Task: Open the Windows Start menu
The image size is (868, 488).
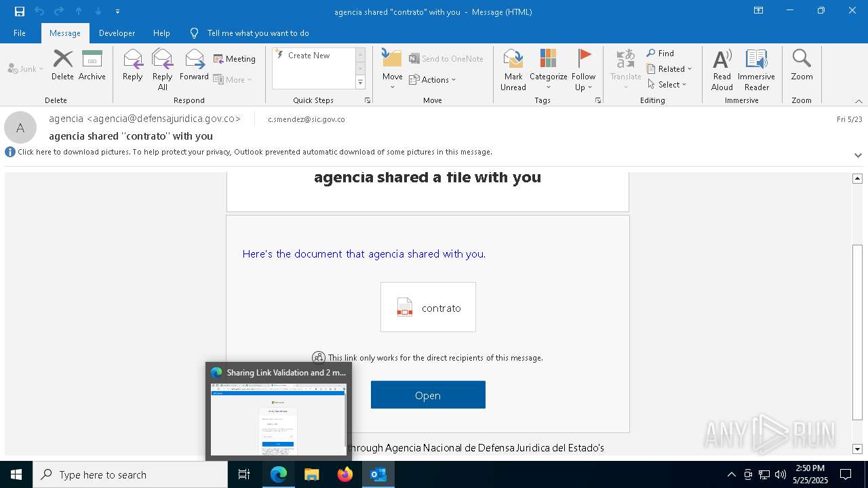Action: pos(16,474)
